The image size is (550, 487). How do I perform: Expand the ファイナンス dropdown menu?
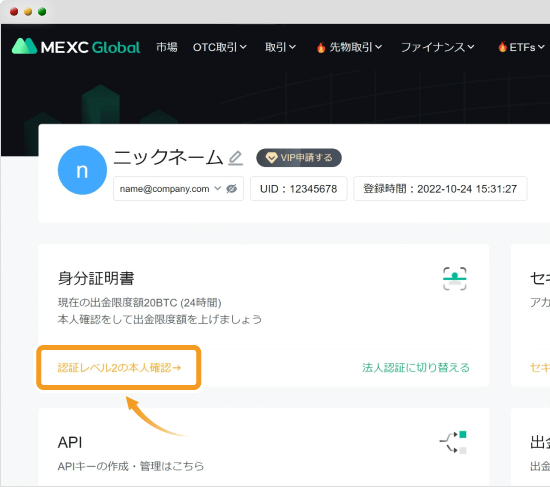437,47
